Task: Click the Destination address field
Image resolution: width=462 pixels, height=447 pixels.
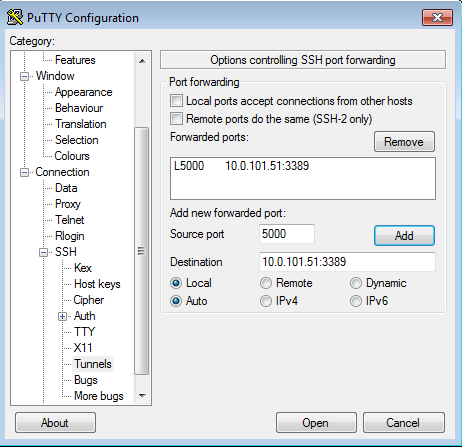Action: point(347,262)
